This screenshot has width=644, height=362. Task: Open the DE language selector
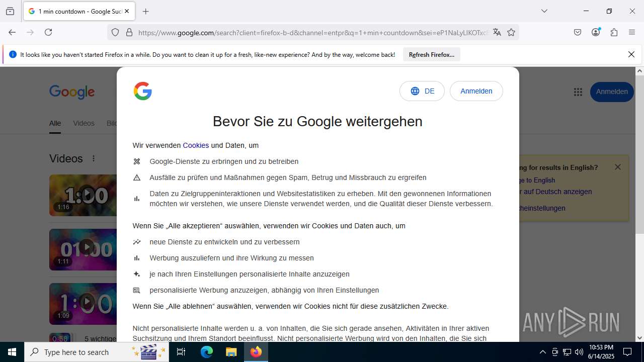pyautogui.click(x=422, y=91)
